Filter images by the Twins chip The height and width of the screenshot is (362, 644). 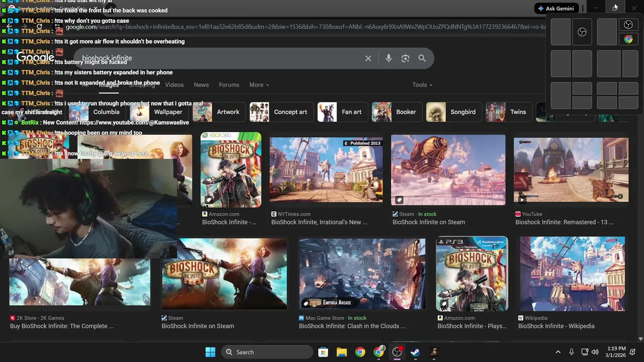tap(509, 112)
